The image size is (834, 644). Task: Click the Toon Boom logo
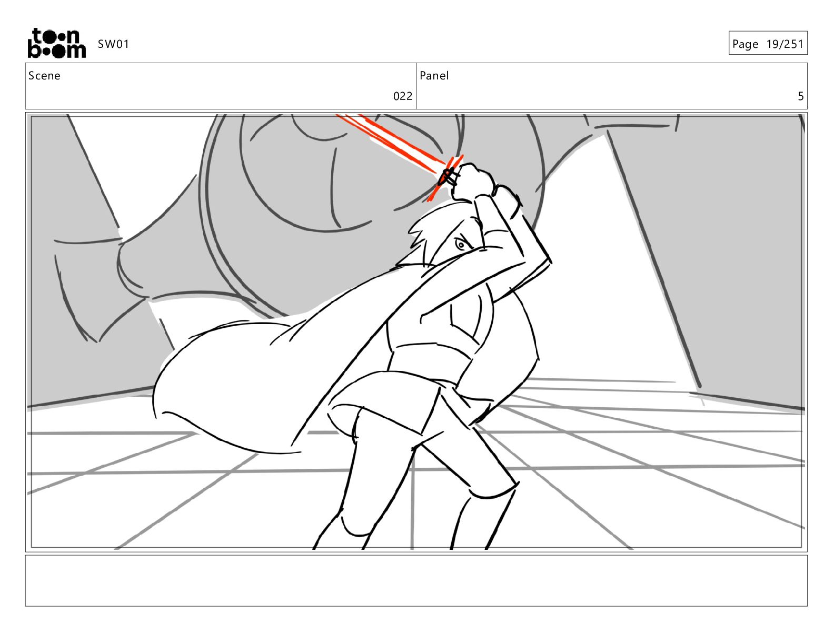coord(56,43)
